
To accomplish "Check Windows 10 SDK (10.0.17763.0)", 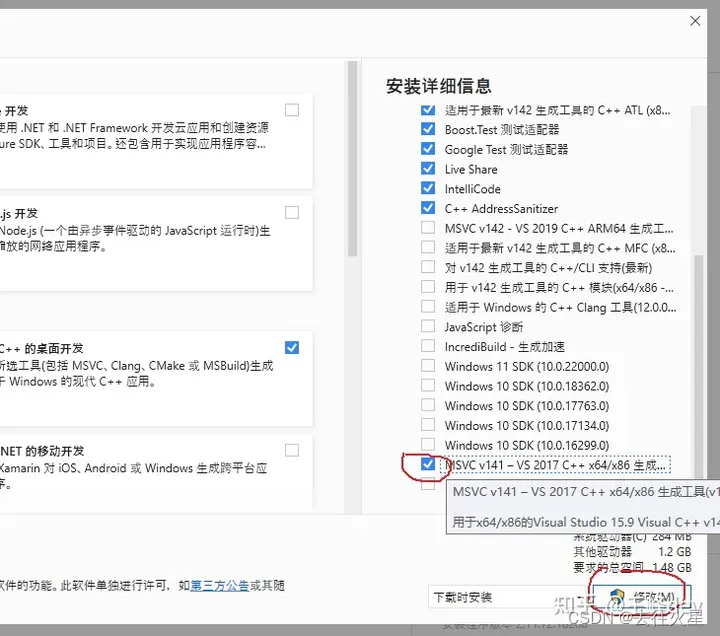I will (428, 405).
